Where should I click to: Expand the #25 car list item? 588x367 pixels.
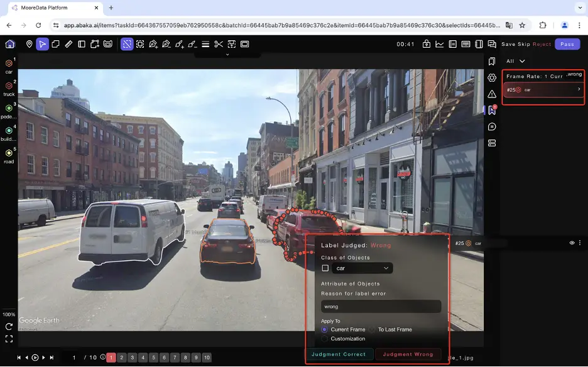(579, 89)
